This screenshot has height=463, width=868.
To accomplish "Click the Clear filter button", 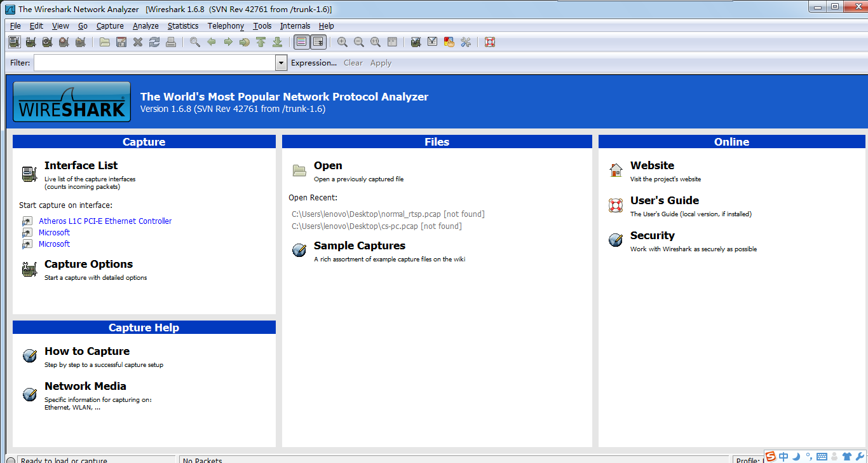I will coord(353,63).
